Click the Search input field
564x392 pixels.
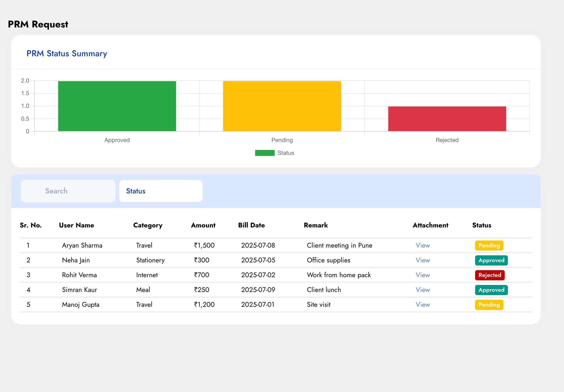pyautogui.click(x=68, y=191)
